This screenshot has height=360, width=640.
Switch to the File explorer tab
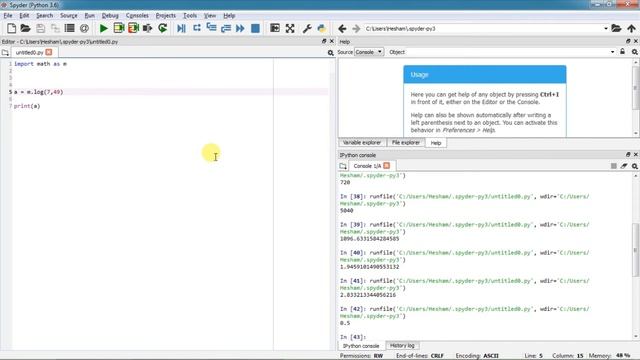[x=406, y=142]
